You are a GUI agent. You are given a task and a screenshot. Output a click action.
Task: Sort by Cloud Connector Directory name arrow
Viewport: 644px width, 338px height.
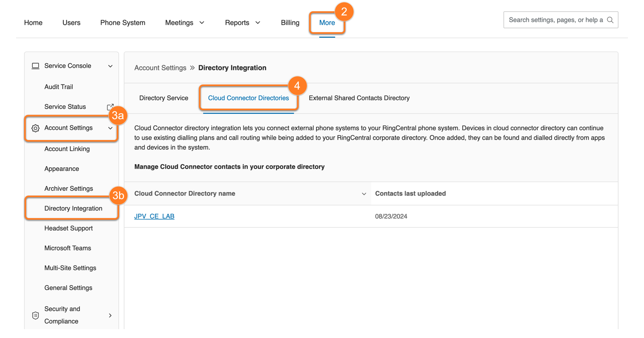click(x=364, y=194)
